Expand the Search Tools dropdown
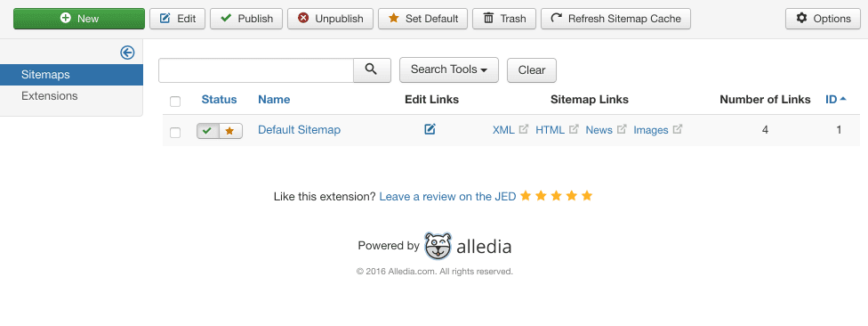The image size is (868, 326). pyautogui.click(x=449, y=69)
